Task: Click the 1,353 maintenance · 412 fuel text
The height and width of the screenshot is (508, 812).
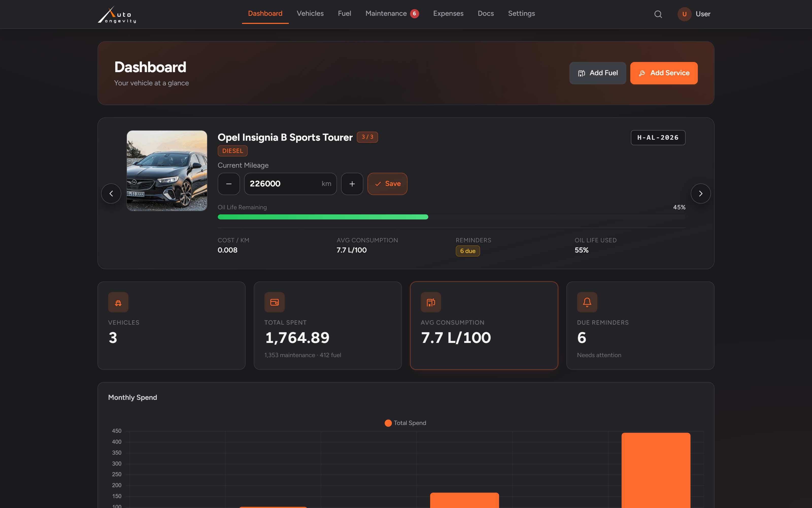Action: click(303, 355)
